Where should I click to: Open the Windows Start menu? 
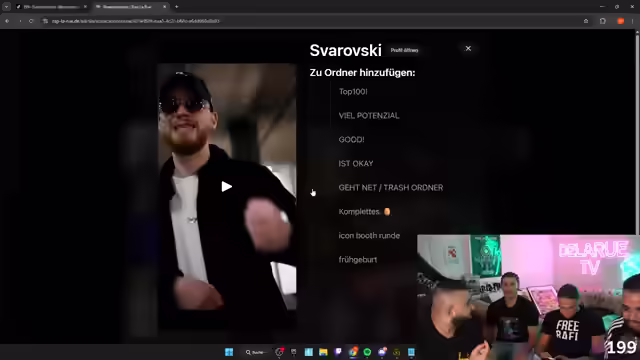pos(229,352)
